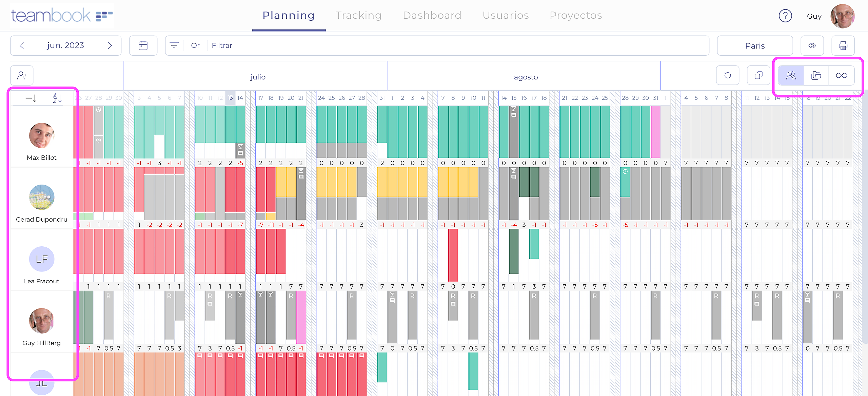Open Gerad Dupondru's profile avatar
868x396 pixels.
41,197
